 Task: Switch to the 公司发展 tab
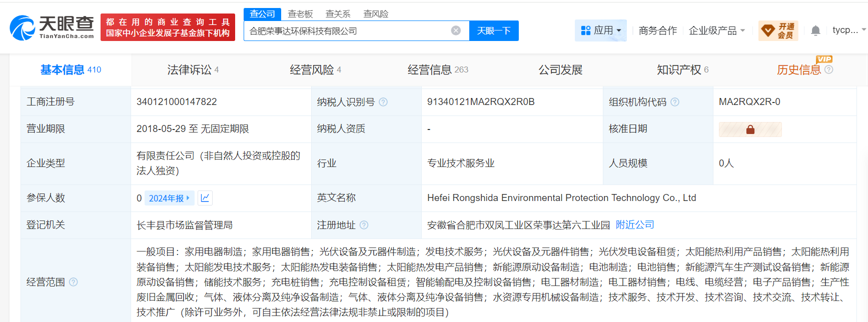point(561,69)
